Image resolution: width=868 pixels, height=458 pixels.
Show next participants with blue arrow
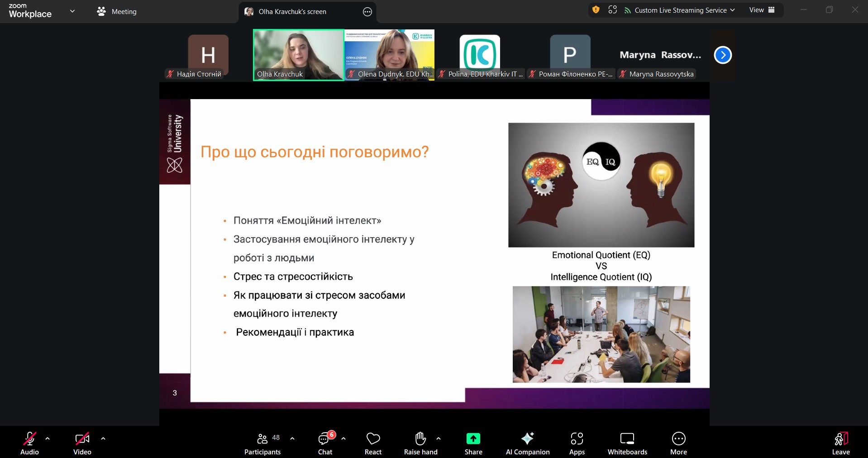[x=723, y=55]
